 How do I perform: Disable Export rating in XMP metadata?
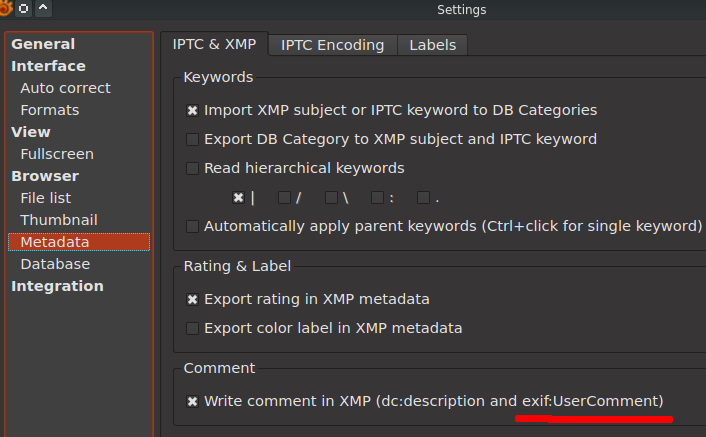(193, 299)
